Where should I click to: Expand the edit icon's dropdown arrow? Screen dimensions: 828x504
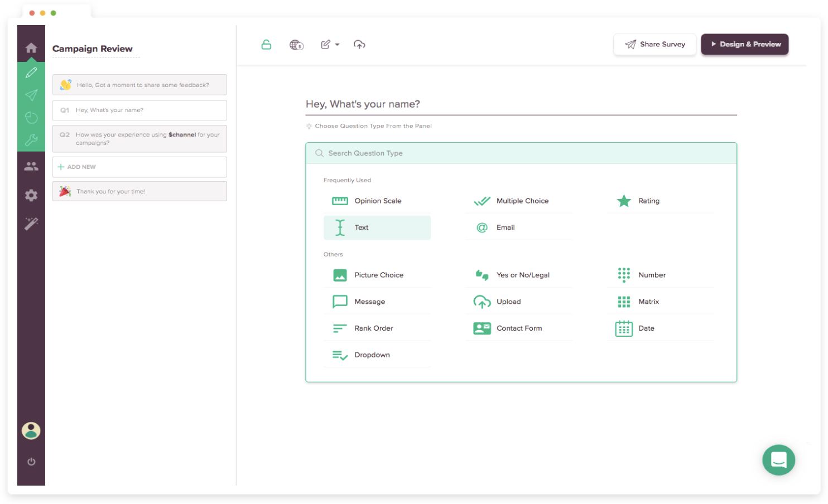[337, 45]
